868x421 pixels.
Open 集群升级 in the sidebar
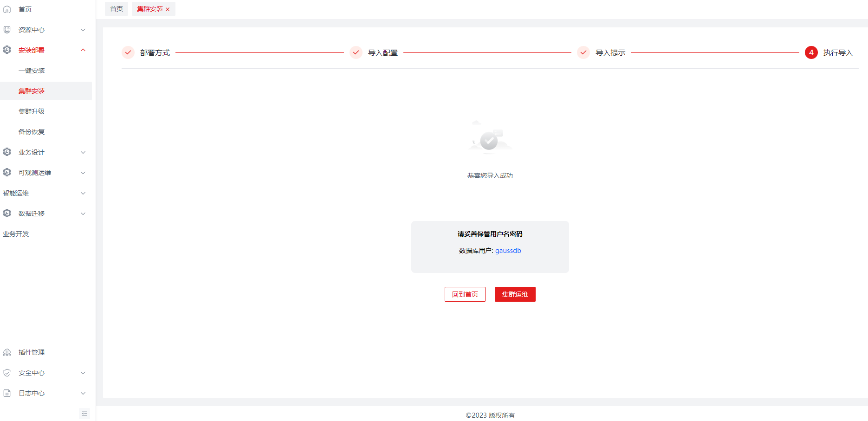click(x=32, y=111)
